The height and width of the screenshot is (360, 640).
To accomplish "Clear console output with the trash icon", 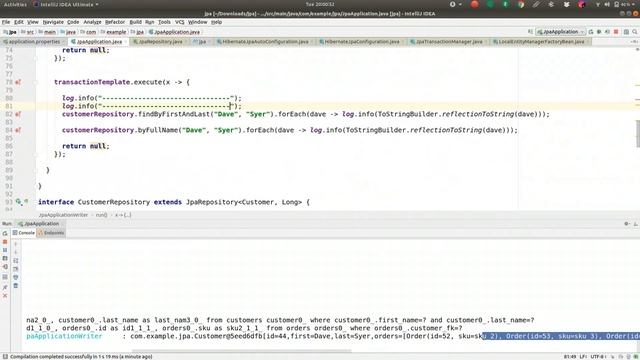I will point(16,286).
